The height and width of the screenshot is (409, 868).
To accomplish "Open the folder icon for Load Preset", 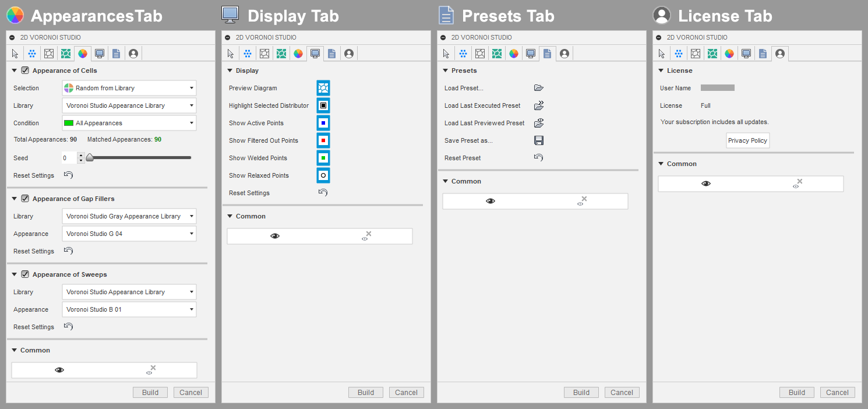I will [538, 88].
